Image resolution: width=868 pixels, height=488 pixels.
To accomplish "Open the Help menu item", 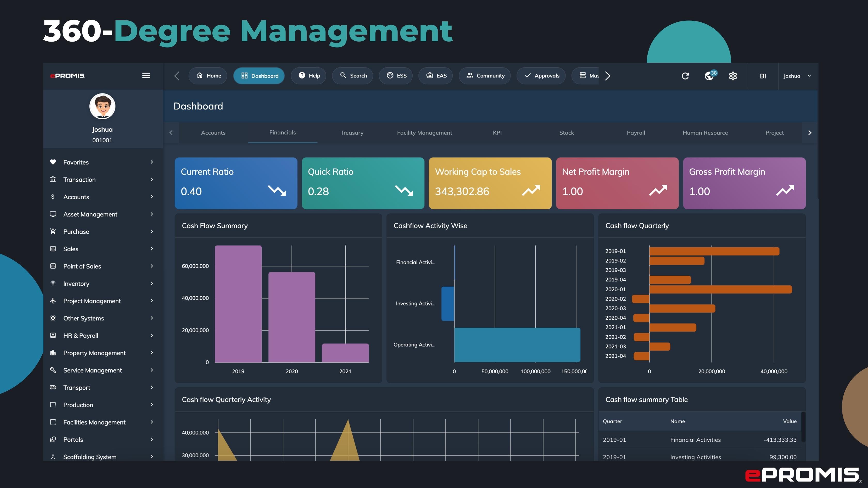I will [308, 75].
